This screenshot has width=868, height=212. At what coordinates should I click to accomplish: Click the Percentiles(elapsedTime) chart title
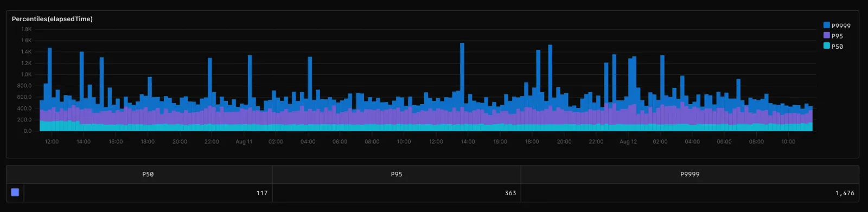pos(52,19)
